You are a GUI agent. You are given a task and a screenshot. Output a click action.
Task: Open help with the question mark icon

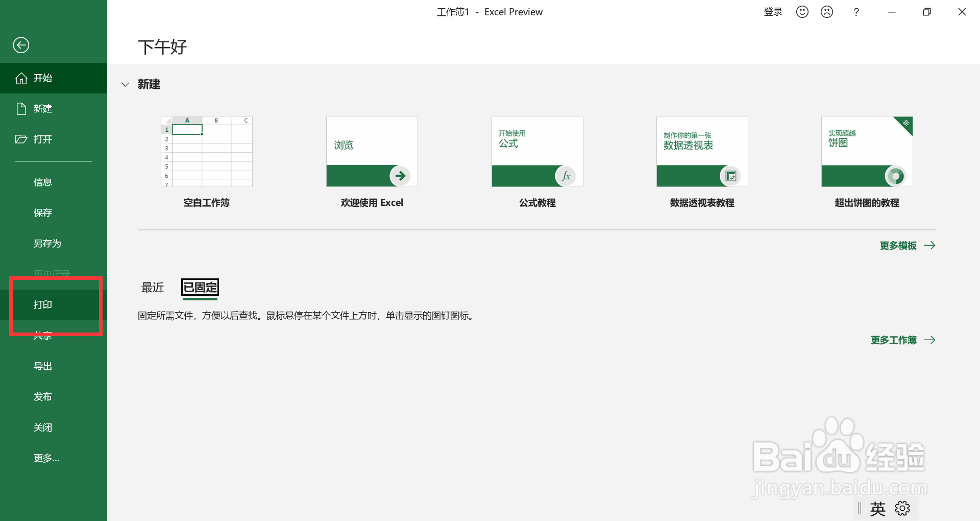click(x=856, y=12)
